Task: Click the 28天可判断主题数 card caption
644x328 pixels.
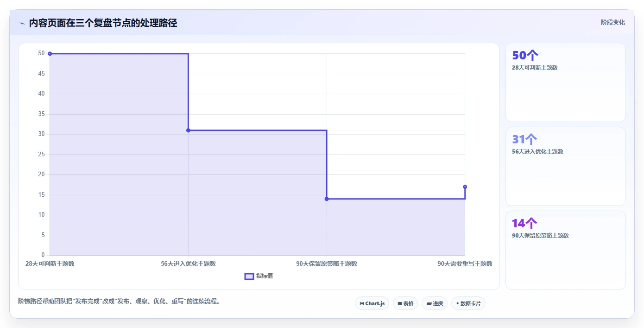Action: click(x=535, y=68)
